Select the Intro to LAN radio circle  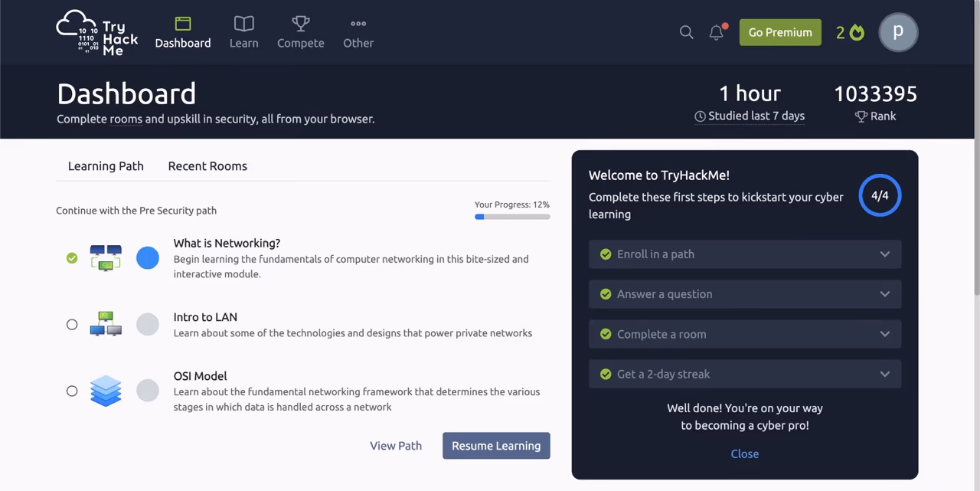[72, 325]
